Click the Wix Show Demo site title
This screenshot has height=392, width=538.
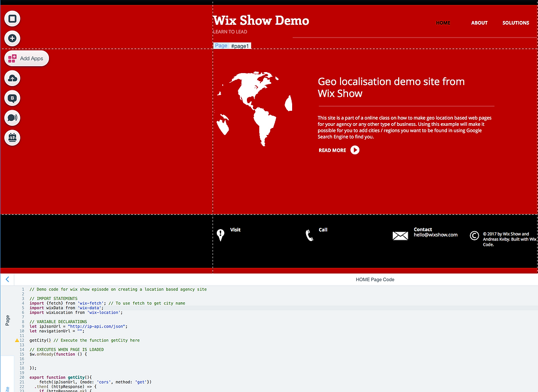[261, 20]
